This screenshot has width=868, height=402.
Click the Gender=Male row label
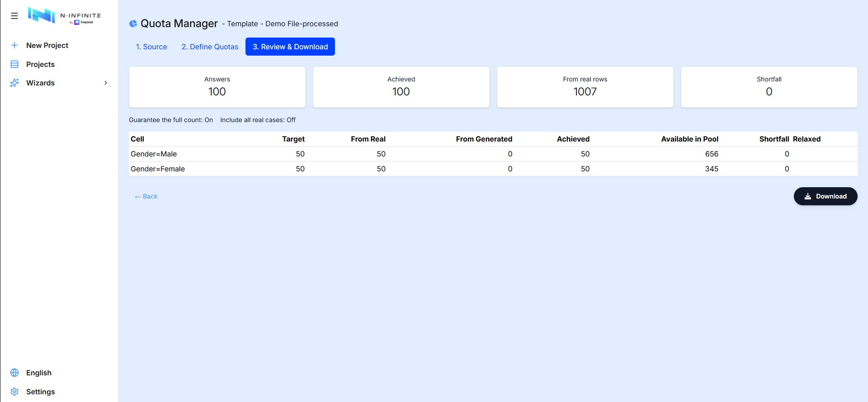154,154
